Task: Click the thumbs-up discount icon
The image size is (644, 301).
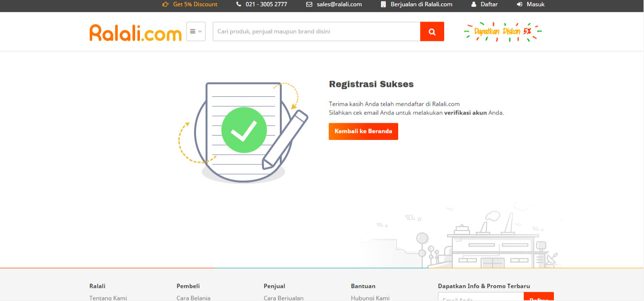Action: click(x=166, y=4)
